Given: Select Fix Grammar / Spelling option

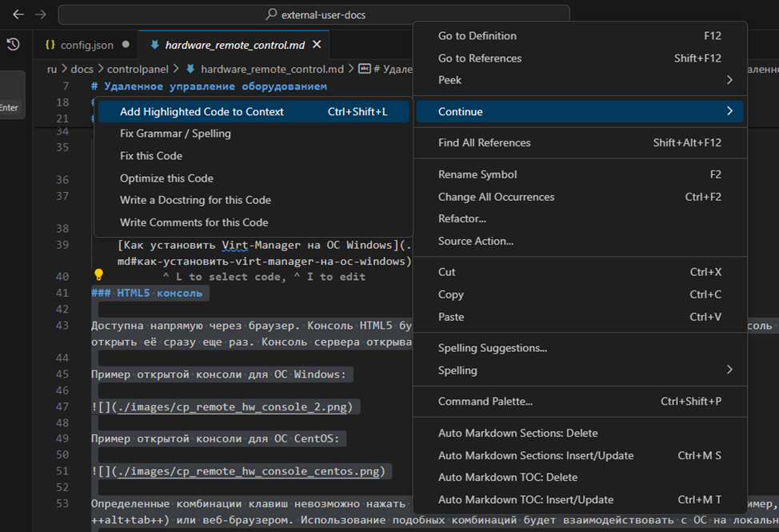Looking at the screenshot, I should [175, 134].
